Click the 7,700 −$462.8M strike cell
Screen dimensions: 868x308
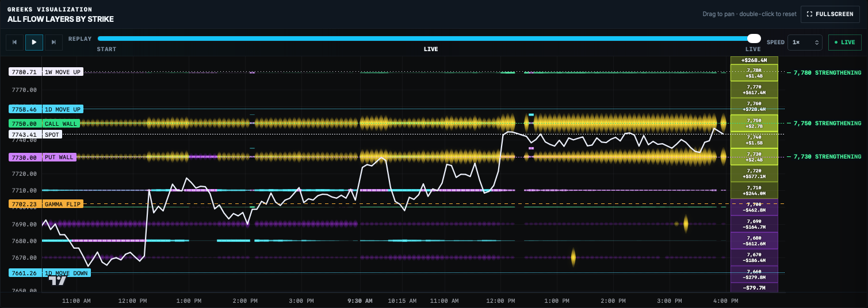click(x=754, y=207)
